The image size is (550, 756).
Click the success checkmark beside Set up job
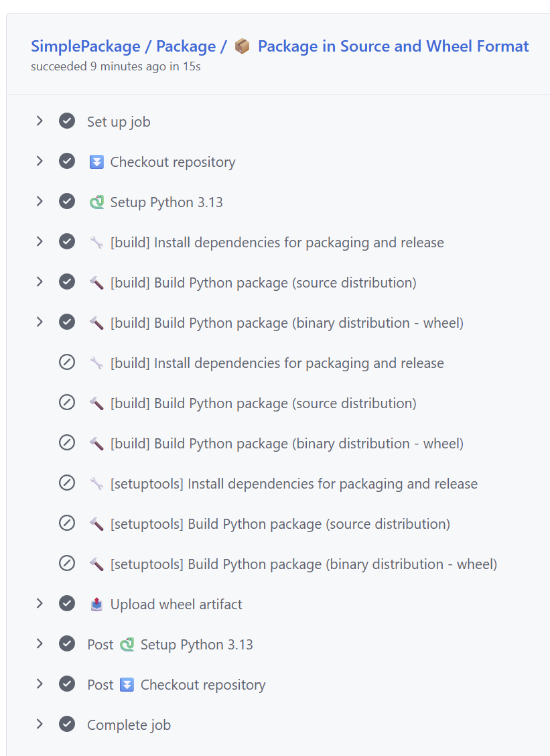click(67, 121)
